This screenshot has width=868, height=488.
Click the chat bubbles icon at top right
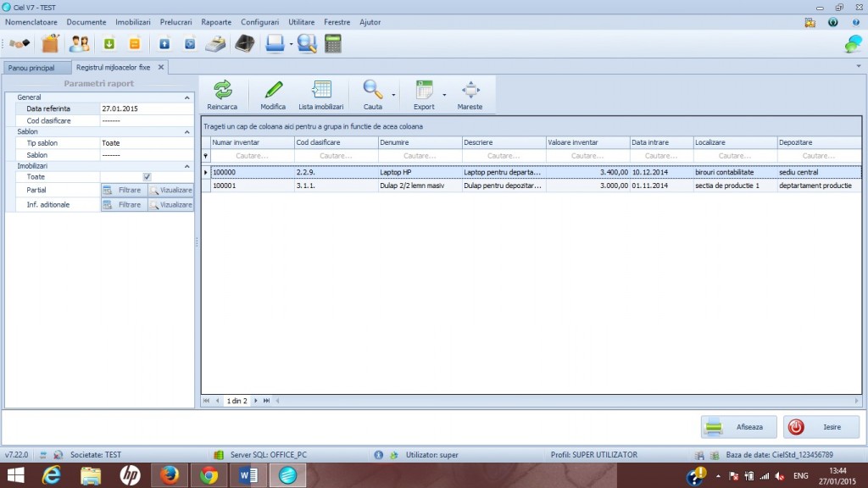pos(853,44)
